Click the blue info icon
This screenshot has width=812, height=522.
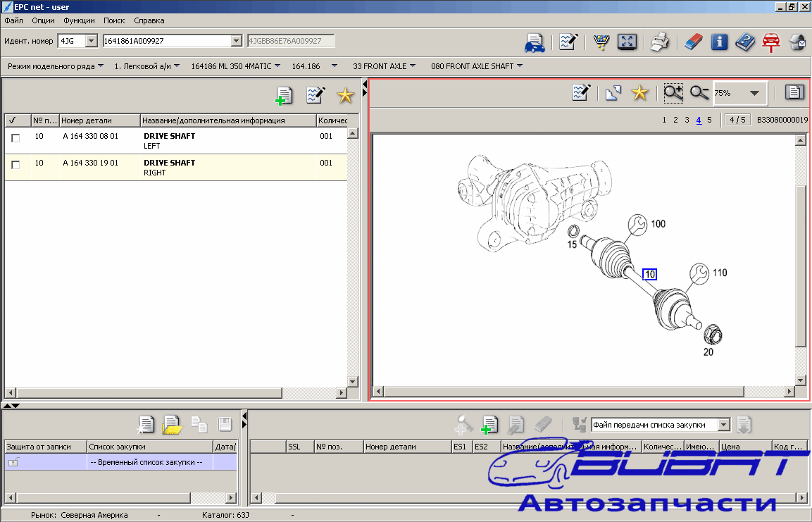pyautogui.click(x=719, y=42)
